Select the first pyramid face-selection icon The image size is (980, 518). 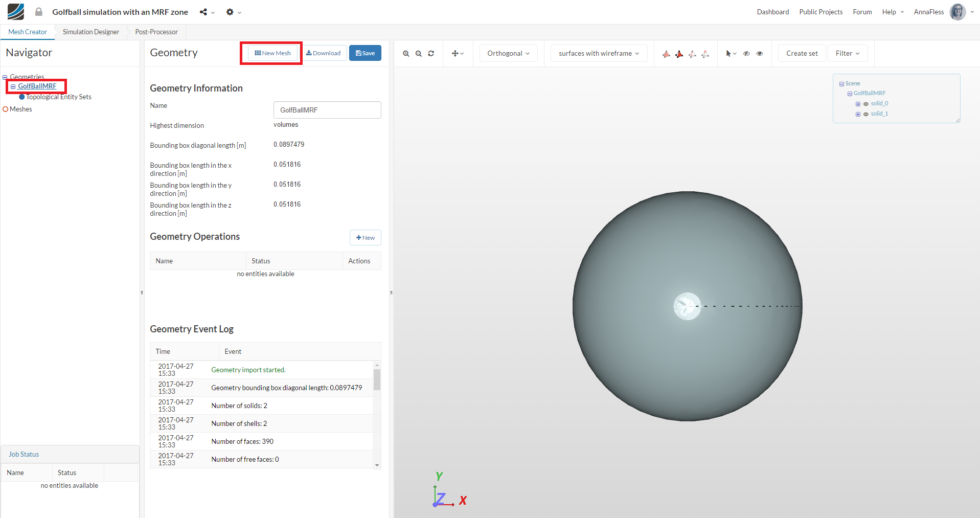click(x=666, y=54)
